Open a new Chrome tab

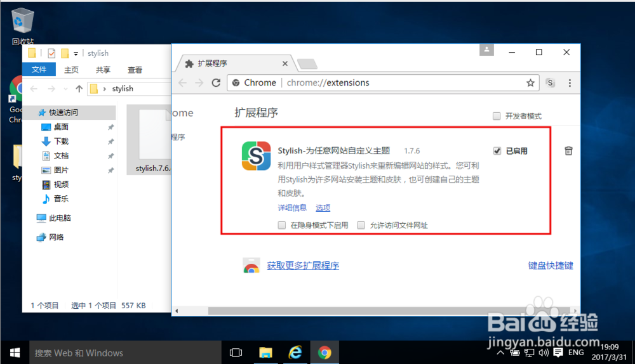point(307,63)
